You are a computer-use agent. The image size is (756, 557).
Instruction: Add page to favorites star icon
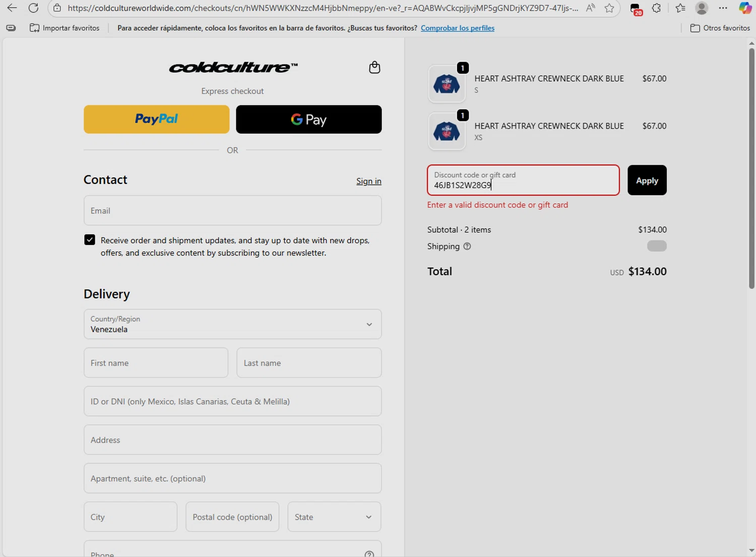click(x=609, y=8)
